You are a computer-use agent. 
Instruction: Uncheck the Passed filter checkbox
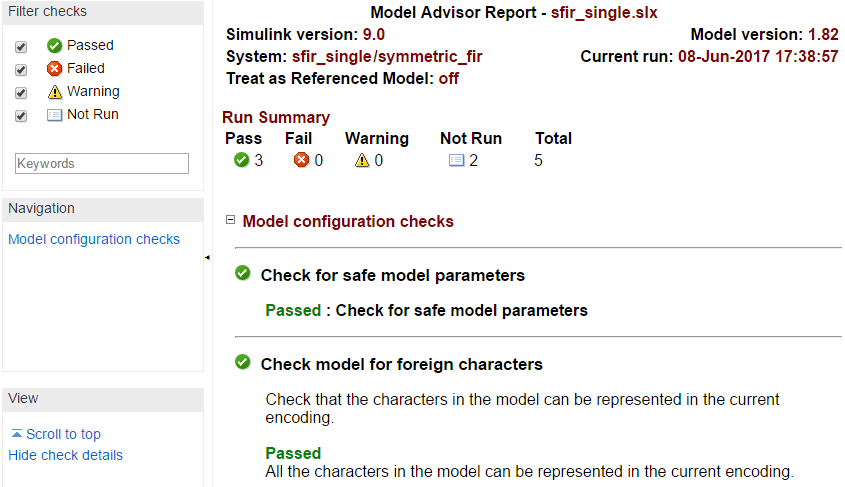(21, 47)
